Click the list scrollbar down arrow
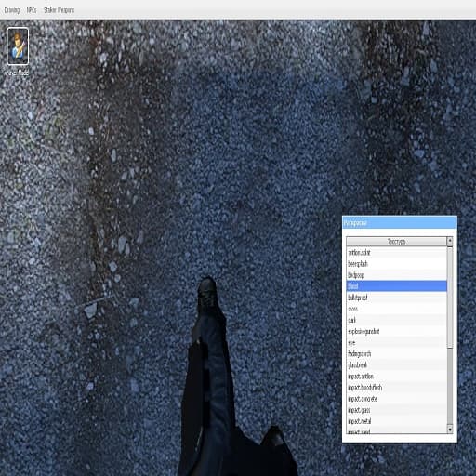 450,429
